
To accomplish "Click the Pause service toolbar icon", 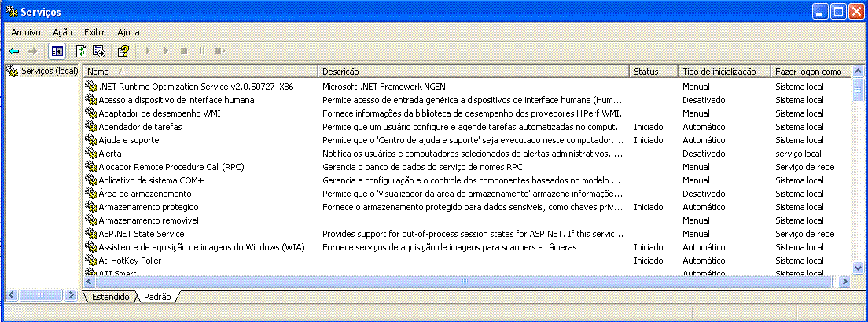I will point(202,51).
